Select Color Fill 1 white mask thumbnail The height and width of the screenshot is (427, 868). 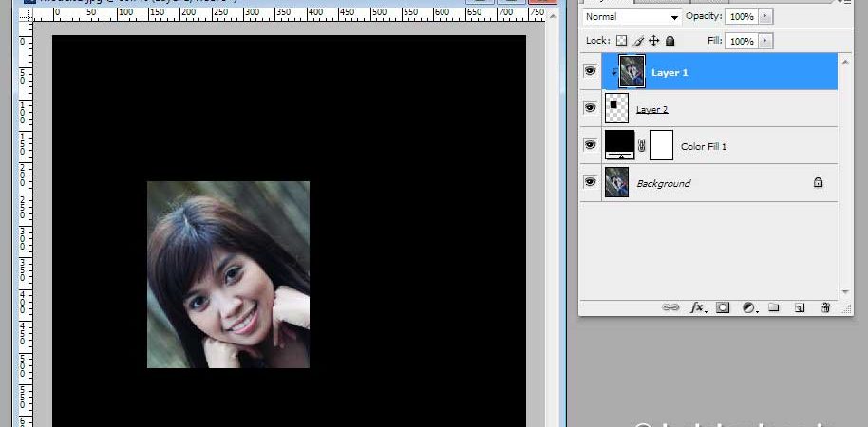click(x=661, y=145)
